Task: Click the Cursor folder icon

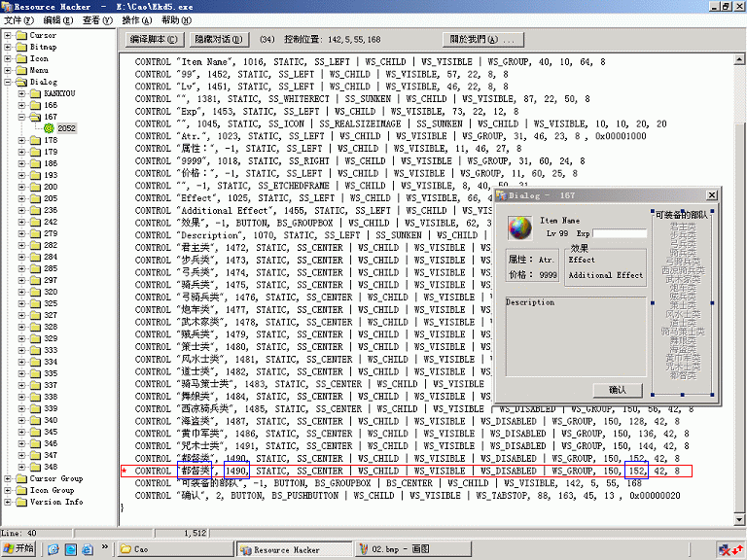Action: tap(21, 35)
